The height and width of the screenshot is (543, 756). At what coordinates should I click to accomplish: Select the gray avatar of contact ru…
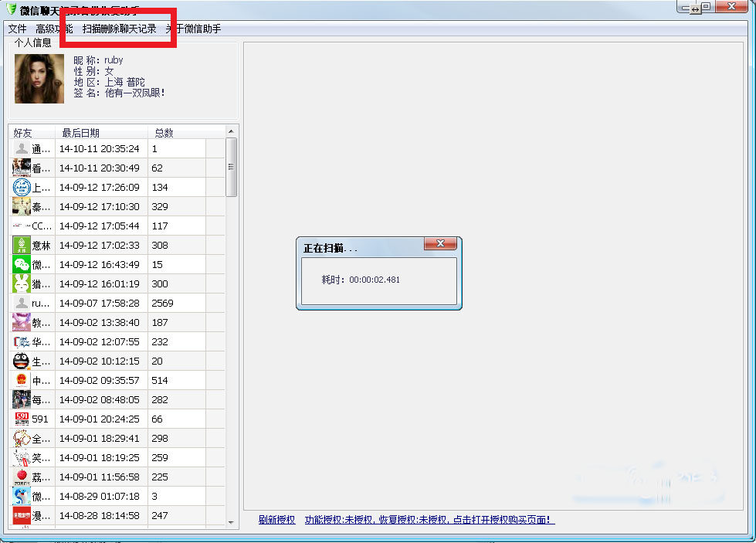tap(21, 303)
